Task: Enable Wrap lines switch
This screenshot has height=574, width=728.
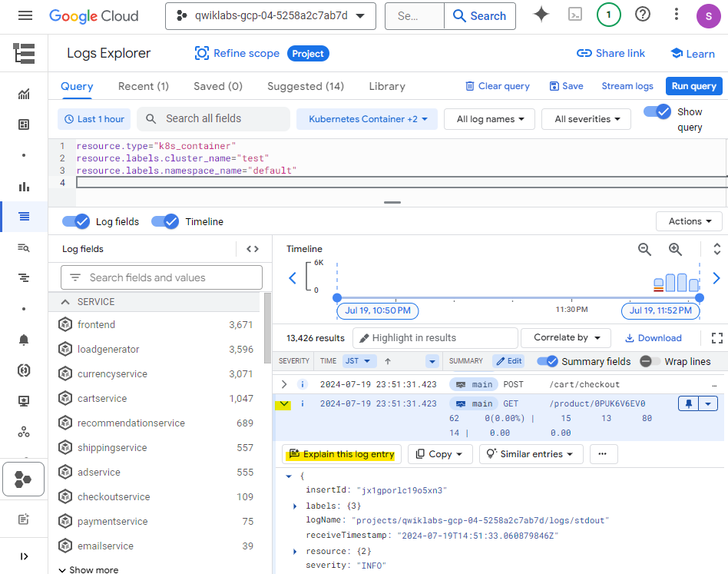Action: (x=650, y=361)
